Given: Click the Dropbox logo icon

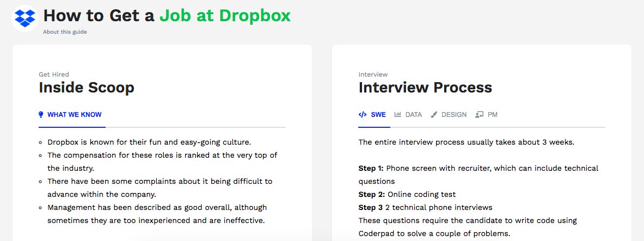Looking at the screenshot, I should 24,18.
